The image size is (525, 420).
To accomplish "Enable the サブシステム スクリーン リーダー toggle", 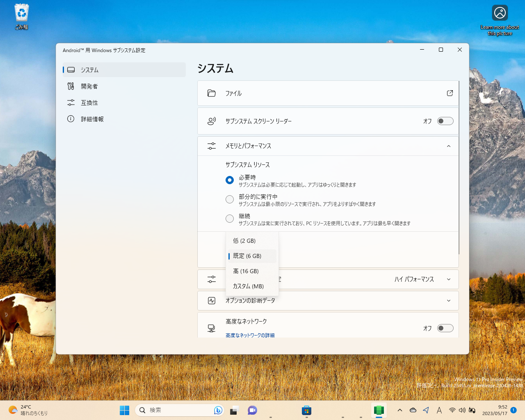I will (x=445, y=121).
